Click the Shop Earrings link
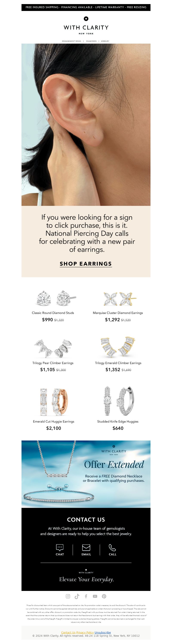Image resolution: width=172 pixels, height=644 pixels. coord(86,264)
